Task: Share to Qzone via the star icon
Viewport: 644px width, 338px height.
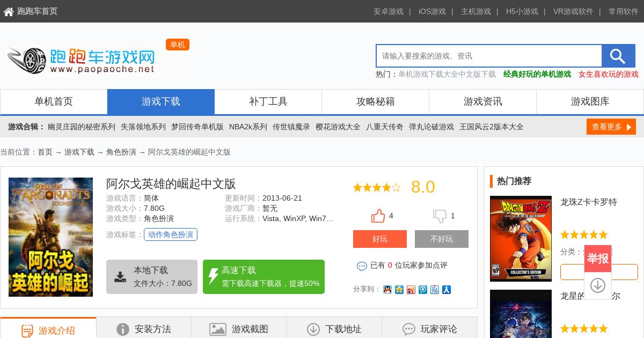Action: point(399,289)
